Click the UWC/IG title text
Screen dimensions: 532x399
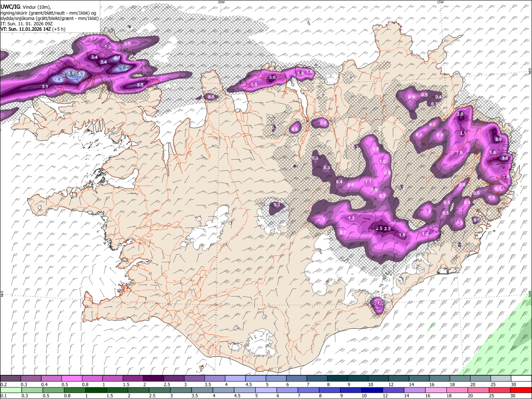(x=10, y=6)
